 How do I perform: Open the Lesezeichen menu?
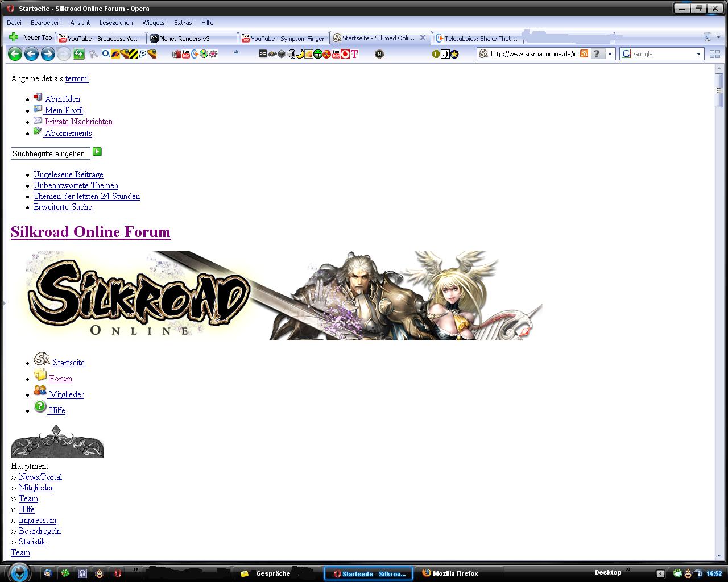(x=116, y=23)
